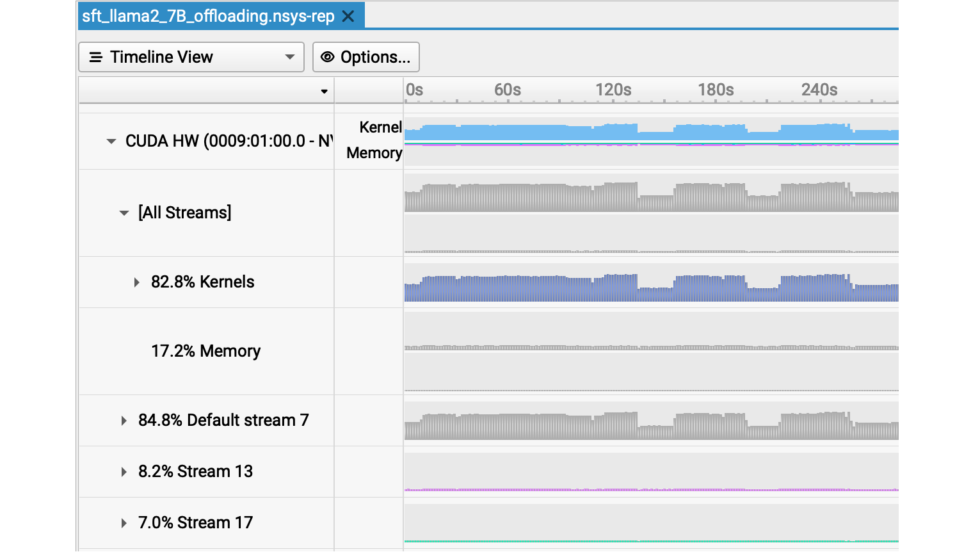Select the 7.0% Stream 17 label
The width and height of the screenshot is (980, 552).
coord(195,523)
